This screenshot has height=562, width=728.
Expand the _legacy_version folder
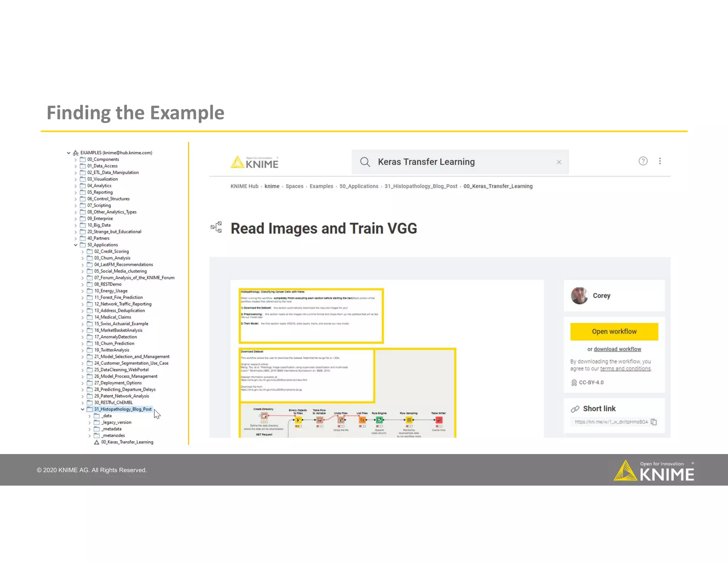coord(90,422)
